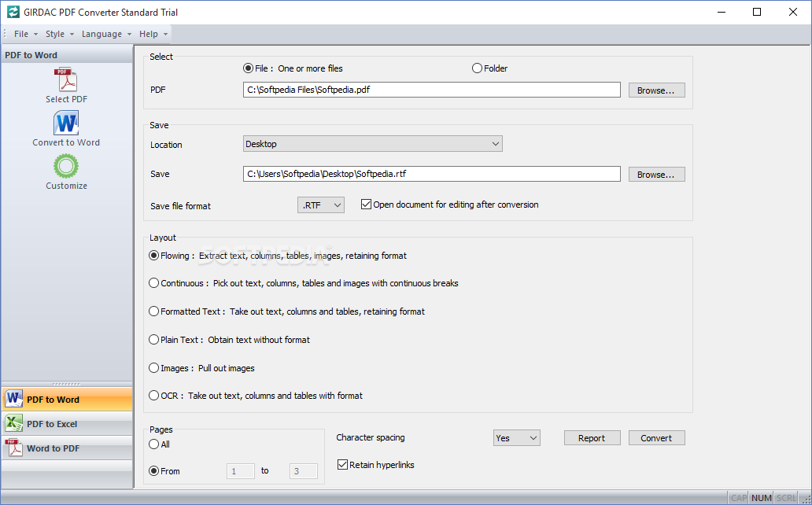Image resolution: width=812 pixels, height=505 pixels.
Task: Click the NUM status bar indicator
Action: (762, 498)
